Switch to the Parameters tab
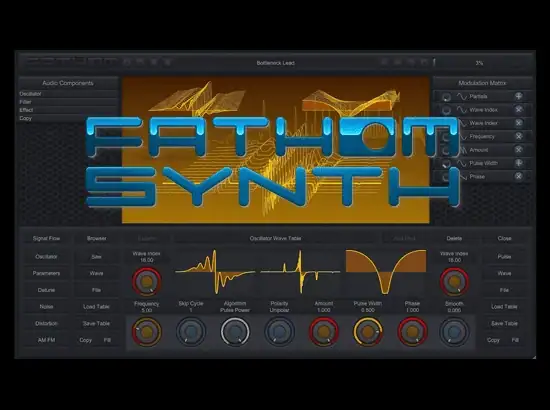 tap(46, 273)
